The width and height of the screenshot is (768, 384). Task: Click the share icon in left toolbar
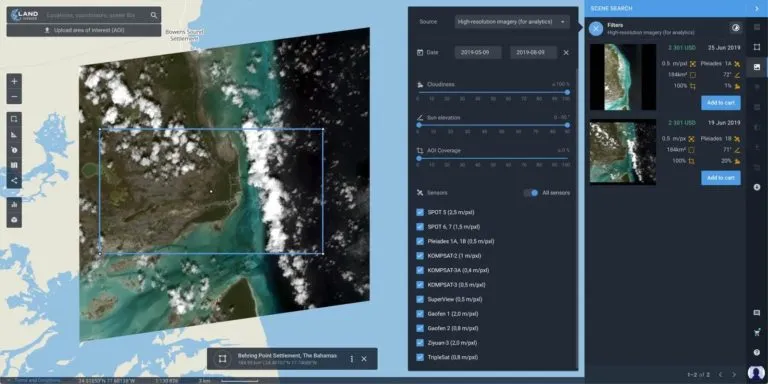(x=14, y=181)
